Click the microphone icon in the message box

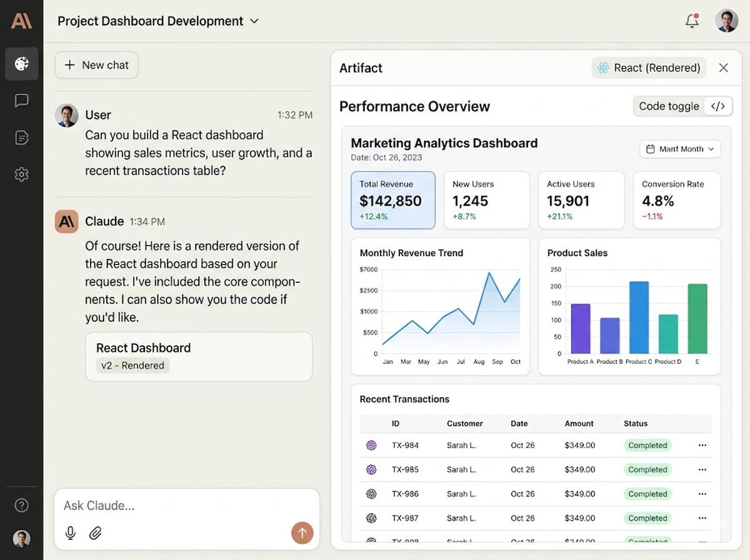point(71,532)
